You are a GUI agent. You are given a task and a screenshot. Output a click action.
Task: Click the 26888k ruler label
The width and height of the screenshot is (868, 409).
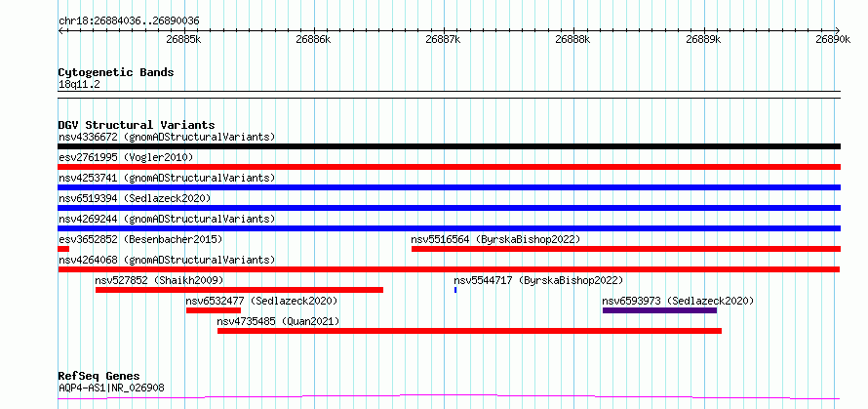tap(572, 39)
